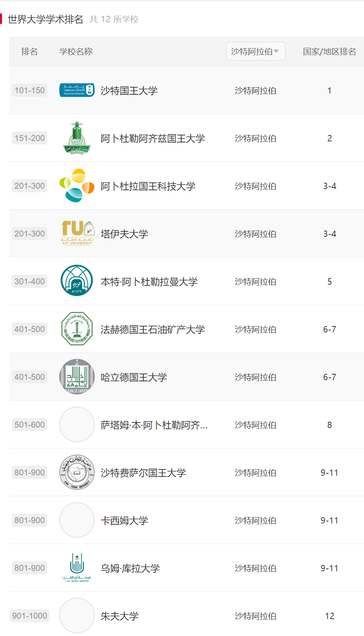This screenshot has height=636, width=364.
Task: Click the 201-300 badge for 阿卜杜拉国王科技大学
Action: point(30,186)
